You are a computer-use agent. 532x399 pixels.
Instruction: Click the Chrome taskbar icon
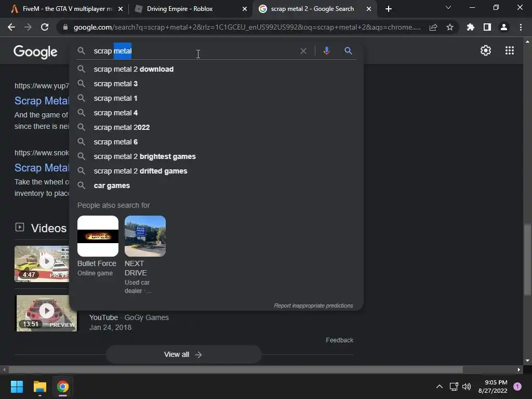click(63, 387)
